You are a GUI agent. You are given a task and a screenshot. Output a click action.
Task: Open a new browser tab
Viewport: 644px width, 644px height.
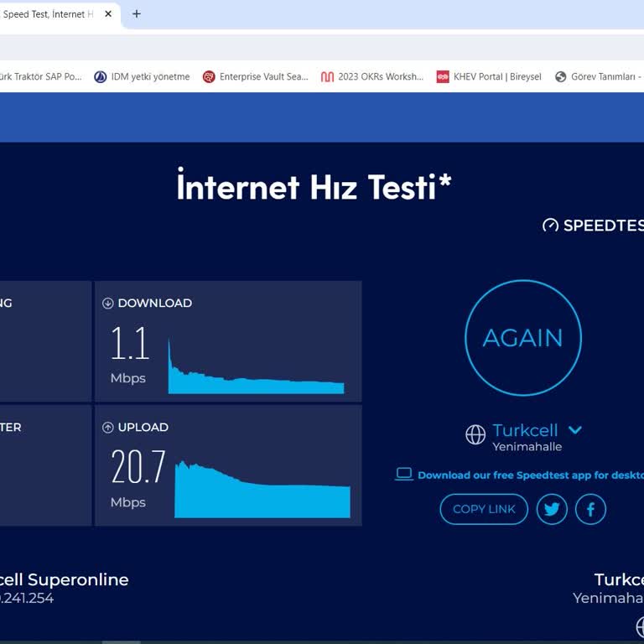point(137,14)
